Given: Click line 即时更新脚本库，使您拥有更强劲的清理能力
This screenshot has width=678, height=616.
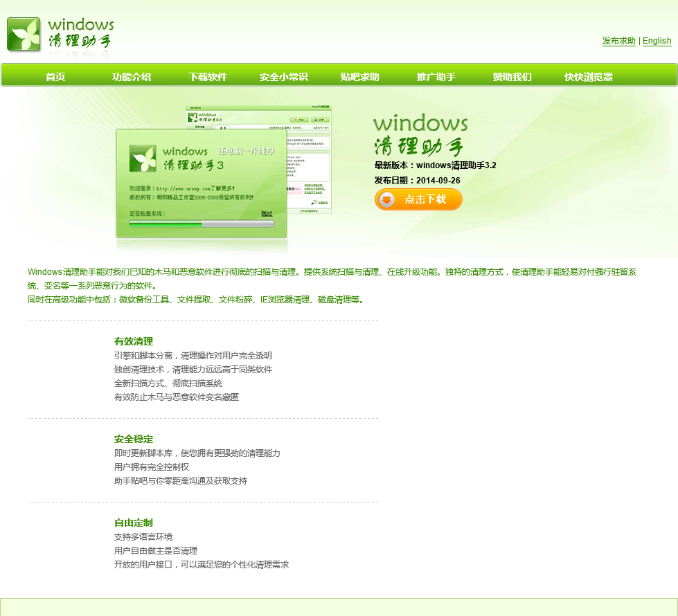Looking at the screenshot, I should (x=197, y=453).
